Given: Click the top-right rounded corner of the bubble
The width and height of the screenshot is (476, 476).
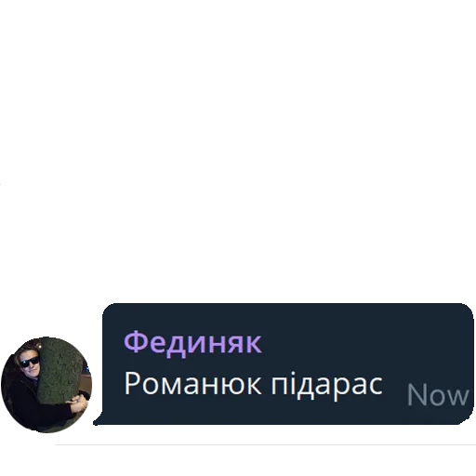Looking at the screenshot, I should (x=467, y=311).
